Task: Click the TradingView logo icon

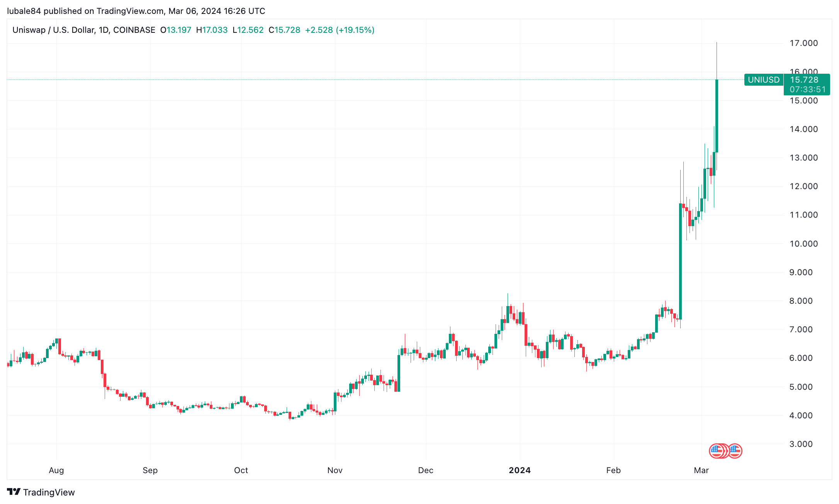Action: click(x=14, y=492)
